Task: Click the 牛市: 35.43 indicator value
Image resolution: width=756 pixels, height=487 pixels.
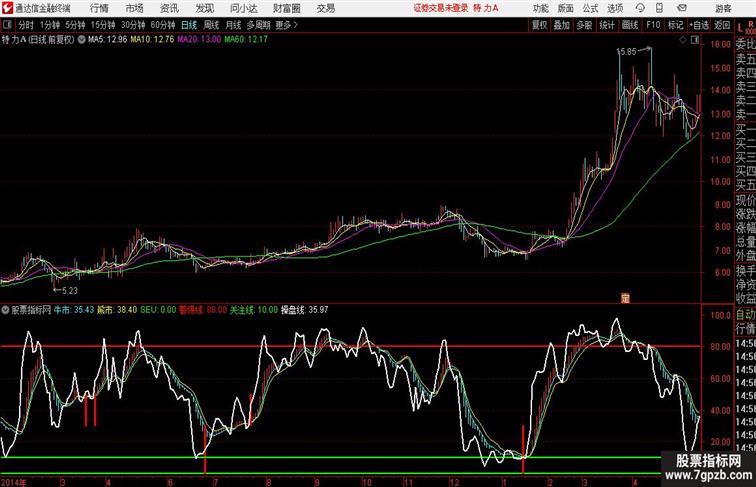Action: coord(74,310)
